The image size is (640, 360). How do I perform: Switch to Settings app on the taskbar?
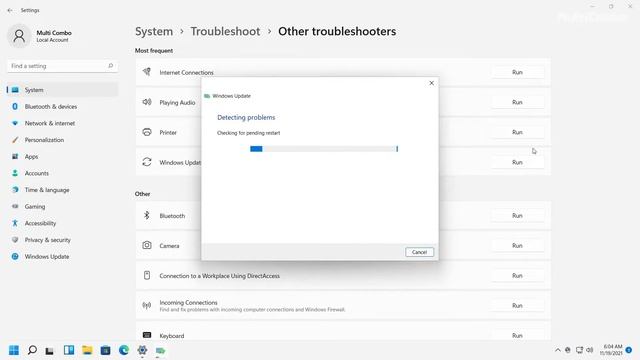tap(142, 350)
